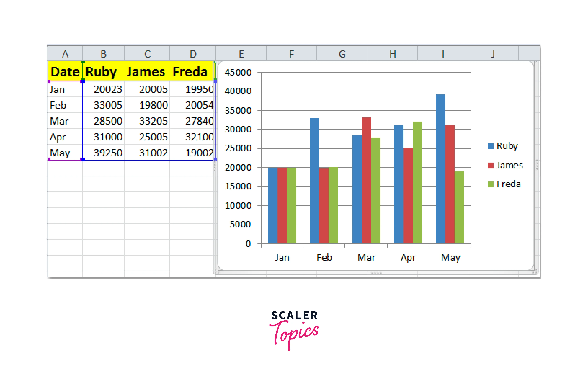Select cell containing 33005

pyautogui.click(x=108, y=105)
